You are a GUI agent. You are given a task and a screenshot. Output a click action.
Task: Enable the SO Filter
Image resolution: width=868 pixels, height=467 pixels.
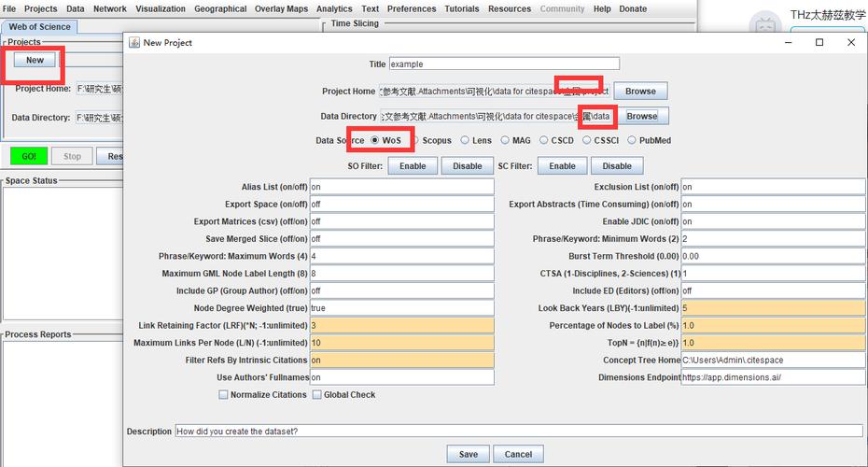pos(413,165)
